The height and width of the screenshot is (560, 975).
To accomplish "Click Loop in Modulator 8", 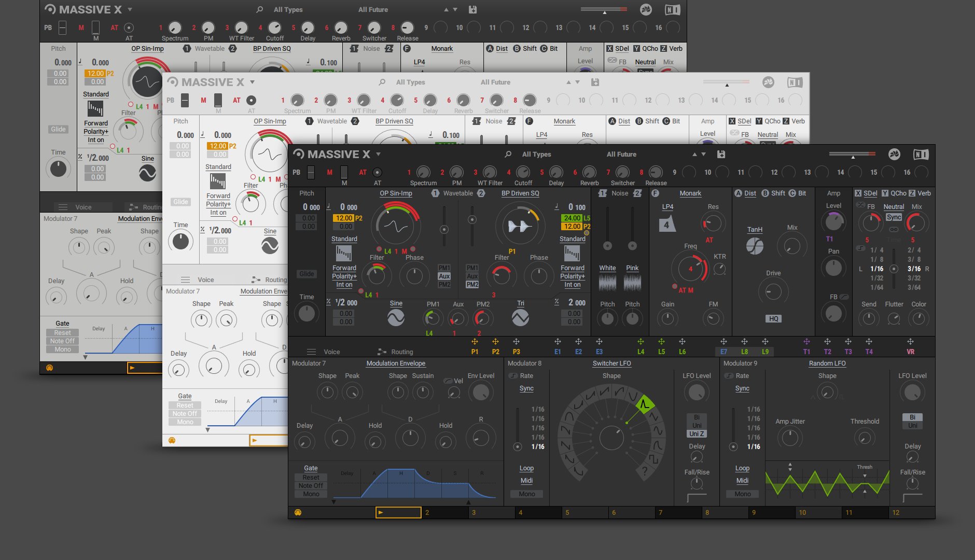I will tap(526, 468).
